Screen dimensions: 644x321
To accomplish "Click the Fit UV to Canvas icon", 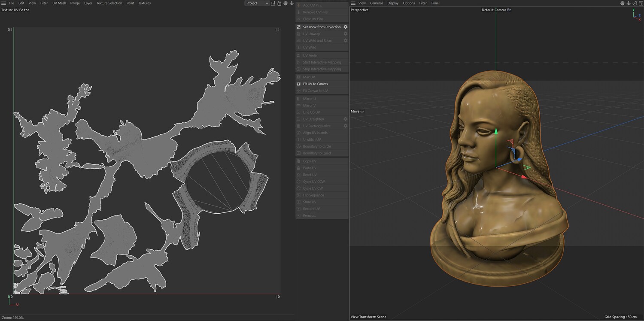I will 299,84.
